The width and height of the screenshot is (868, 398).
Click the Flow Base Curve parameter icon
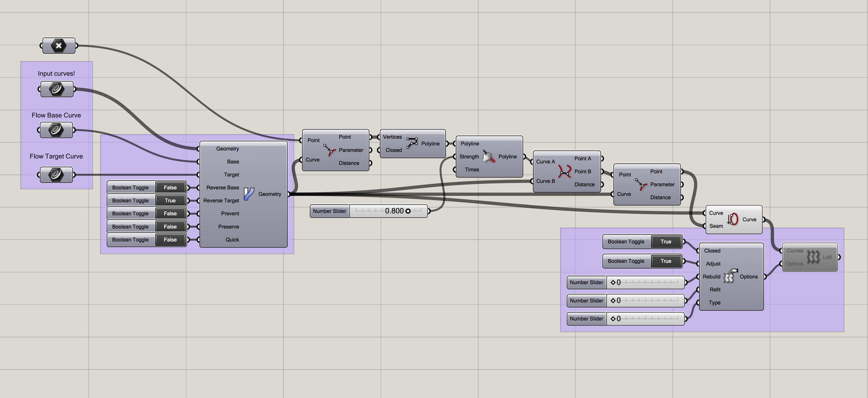coord(56,130)
